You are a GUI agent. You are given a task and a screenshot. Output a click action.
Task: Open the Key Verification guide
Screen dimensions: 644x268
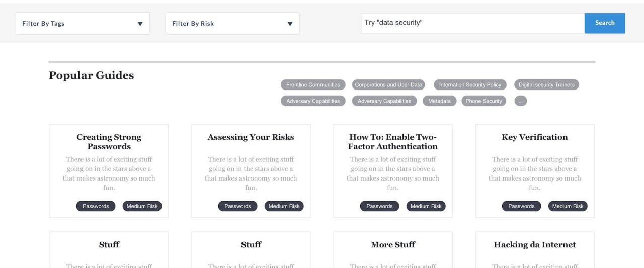pos(534,137)
